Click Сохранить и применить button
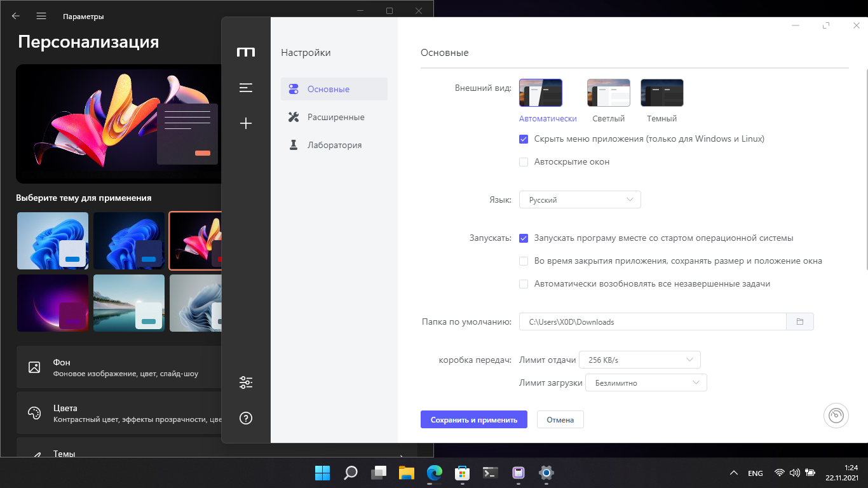 click(x=473, y=419)
